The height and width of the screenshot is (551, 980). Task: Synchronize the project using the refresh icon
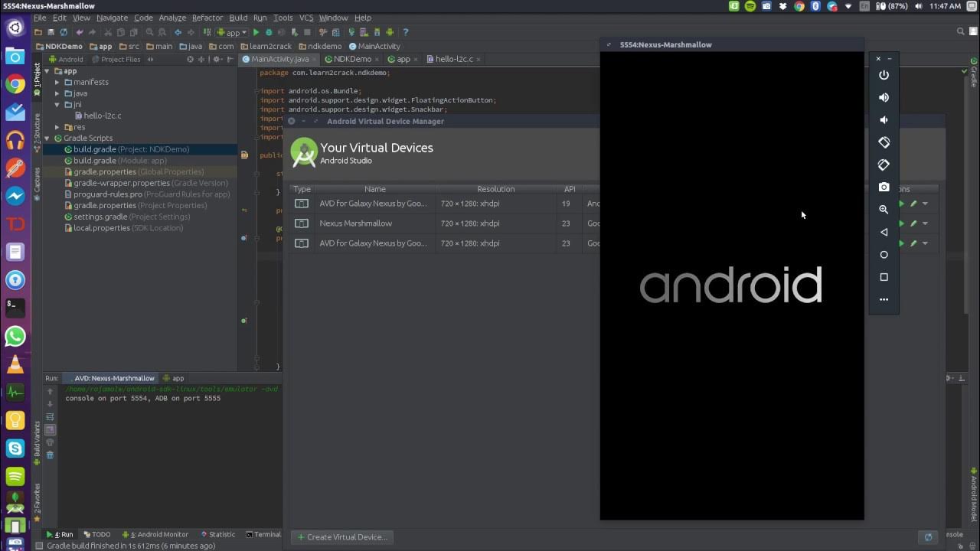[64, 32]
